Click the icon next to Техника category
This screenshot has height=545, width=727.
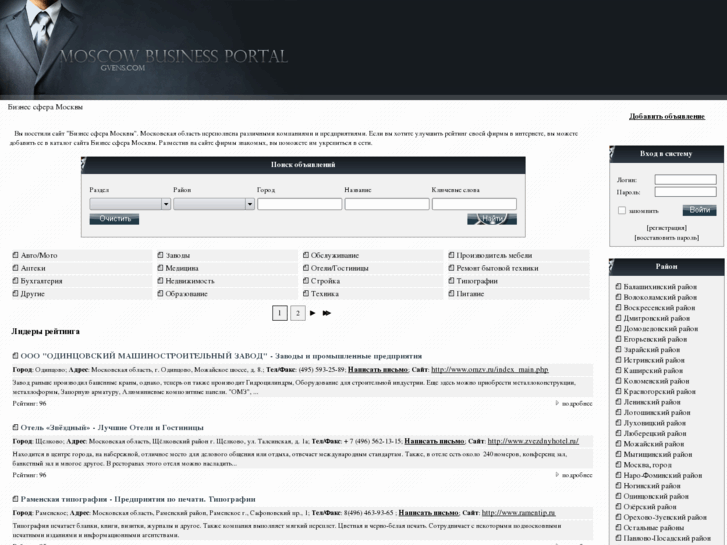click(x=306, y=294)
